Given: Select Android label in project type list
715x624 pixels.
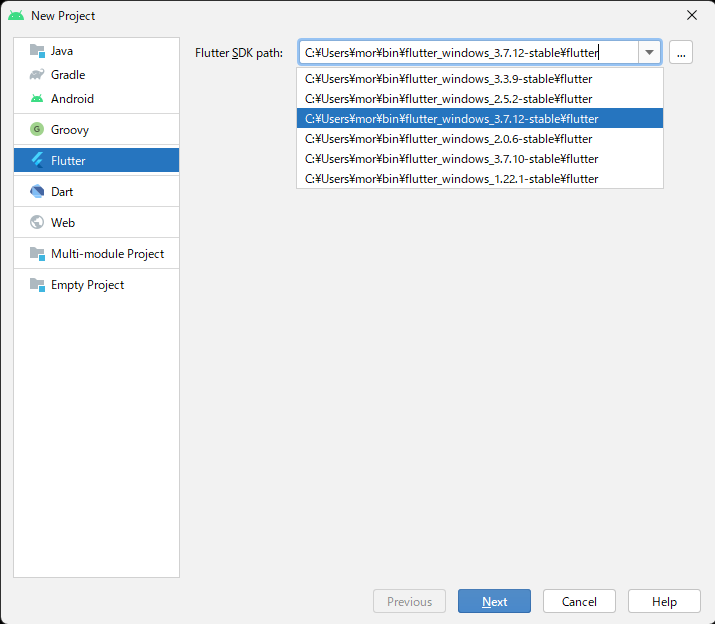Looking at the screenshot, I should tap(72, 99).
